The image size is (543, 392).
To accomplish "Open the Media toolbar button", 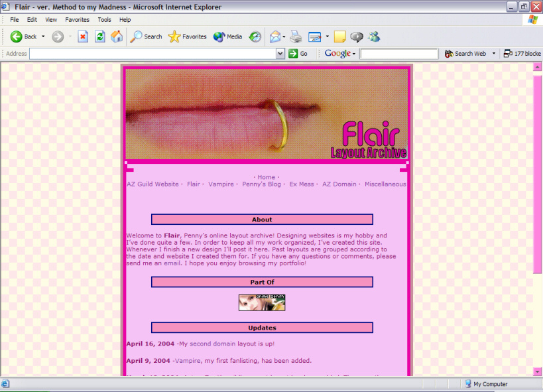I will pos(227,36).
